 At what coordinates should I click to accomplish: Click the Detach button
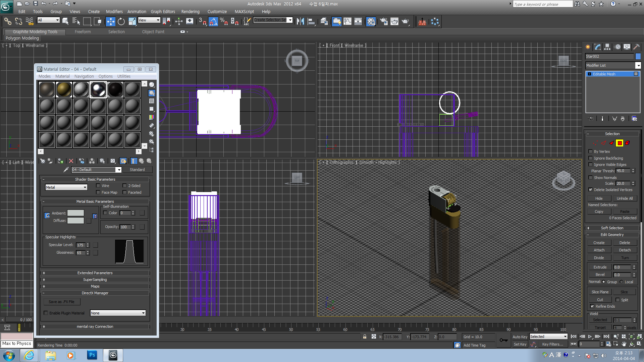pos(625,250)
